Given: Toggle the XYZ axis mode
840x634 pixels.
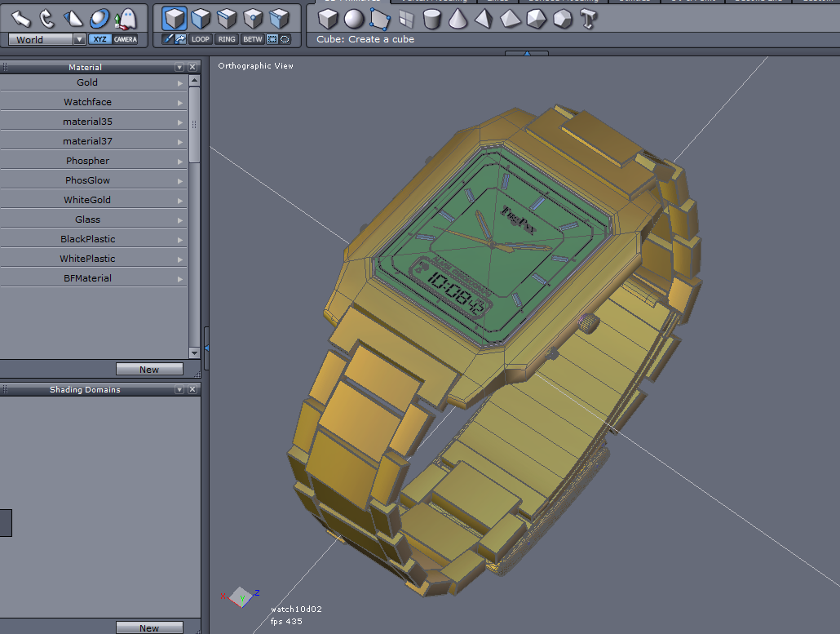Looking at the screenshot, I should 100,39.
